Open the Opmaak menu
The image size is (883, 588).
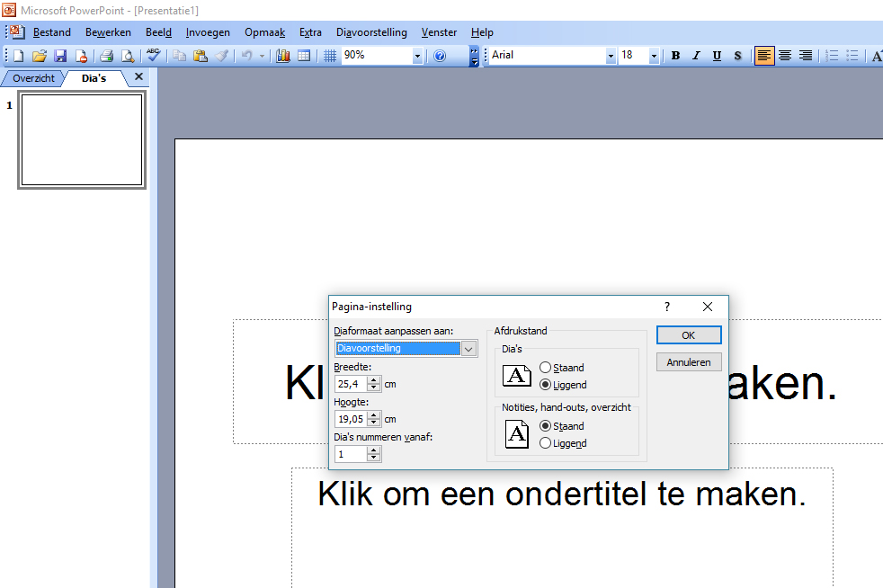[264, 32]
